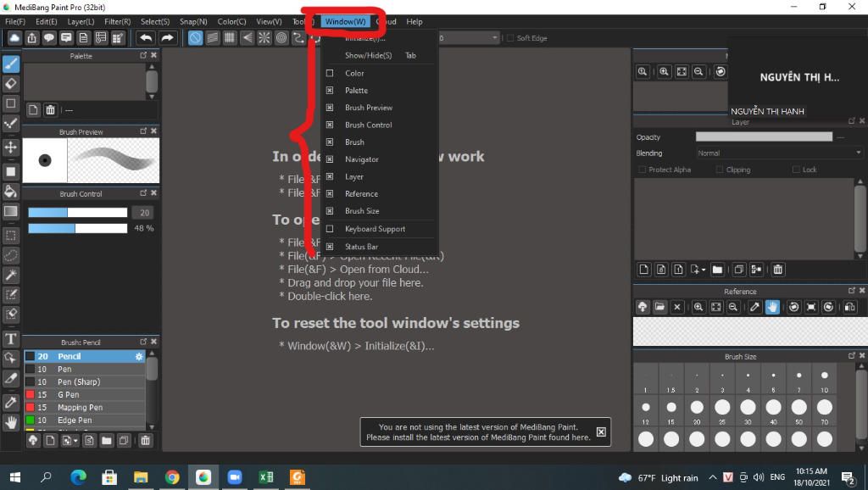Enable curve snap guide
868x490 pixels.
click(298, 37)
